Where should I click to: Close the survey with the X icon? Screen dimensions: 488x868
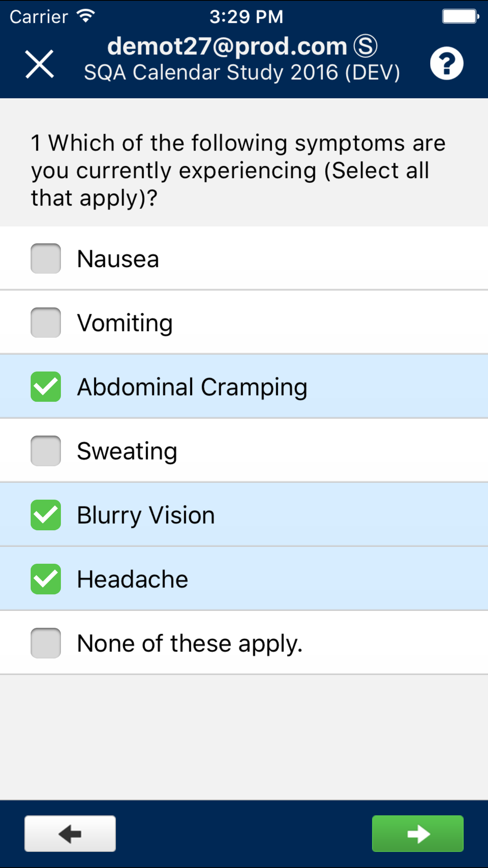tap(40, 64)
